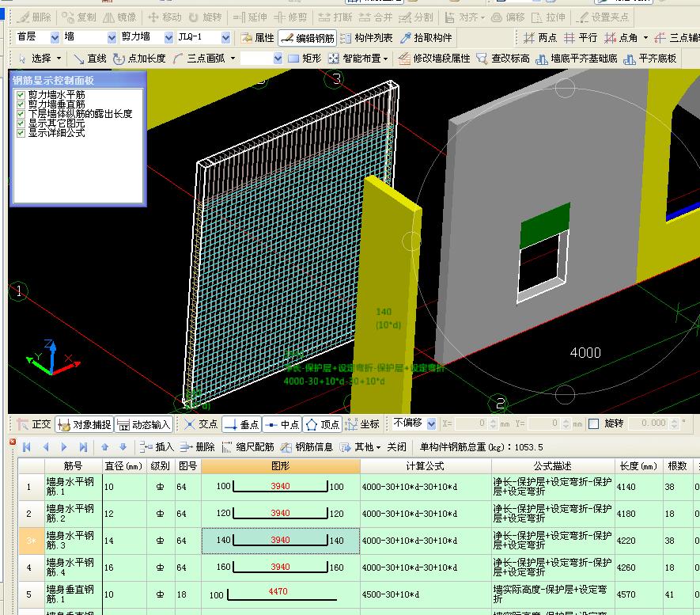
Task: Open 智能布置 smart layout tool
Action: (356, 59)
